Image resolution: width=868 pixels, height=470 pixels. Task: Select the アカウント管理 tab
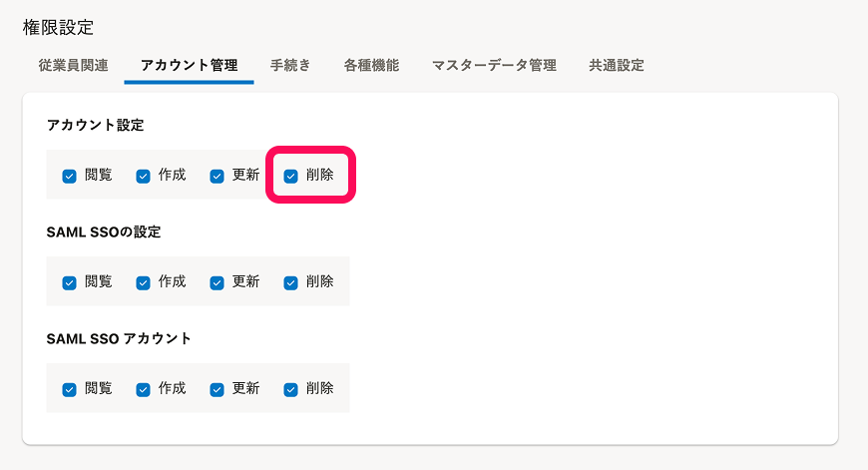(x=189, y=66)
